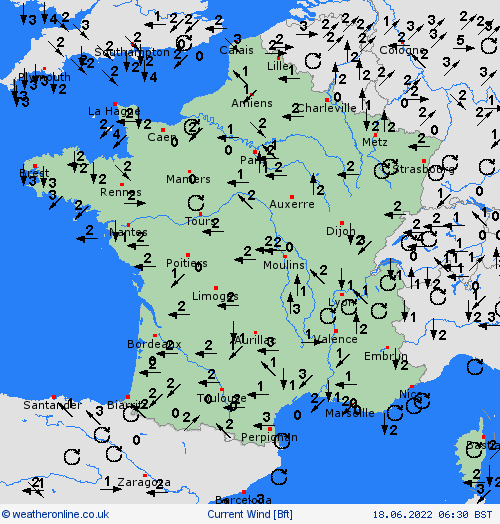The width and height of the screenshot is (500, 524).
Task: Click the Current Wind [Bft] caption
Action: [x=250, y=514]
